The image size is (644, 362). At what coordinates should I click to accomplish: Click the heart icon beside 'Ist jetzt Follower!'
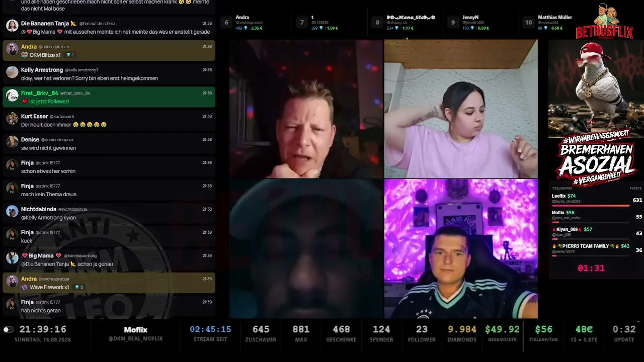pyautogui.click(x=25, y=102)
